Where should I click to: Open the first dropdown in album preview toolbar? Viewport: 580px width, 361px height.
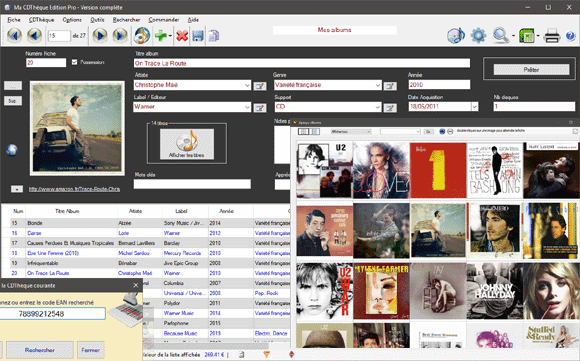coord(351,131)
